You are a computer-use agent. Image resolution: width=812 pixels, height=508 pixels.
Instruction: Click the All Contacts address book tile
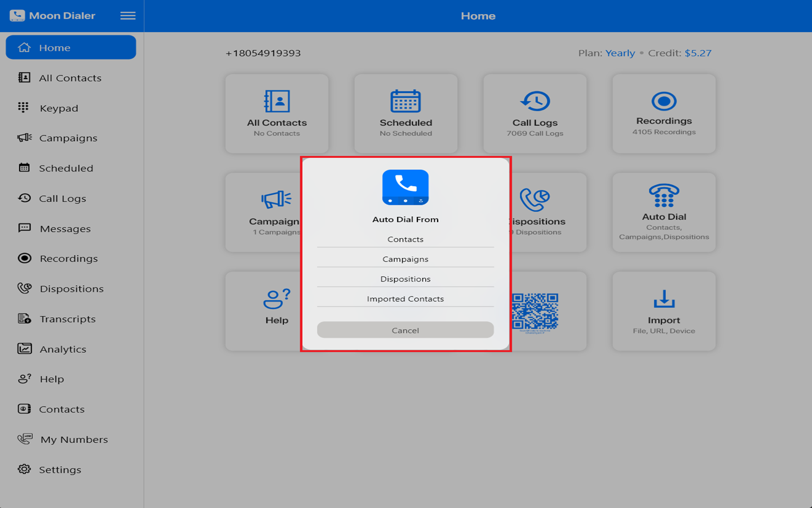[x=276, y=113]
